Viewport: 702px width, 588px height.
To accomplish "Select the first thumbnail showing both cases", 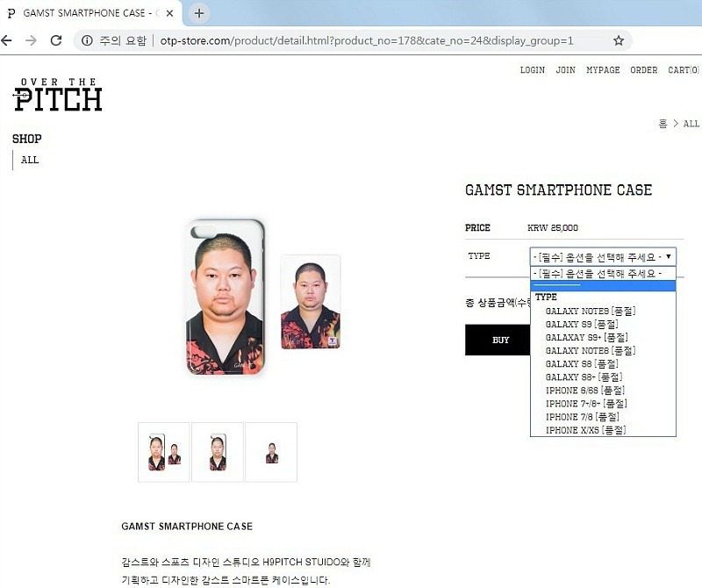I will pos(164,452).
